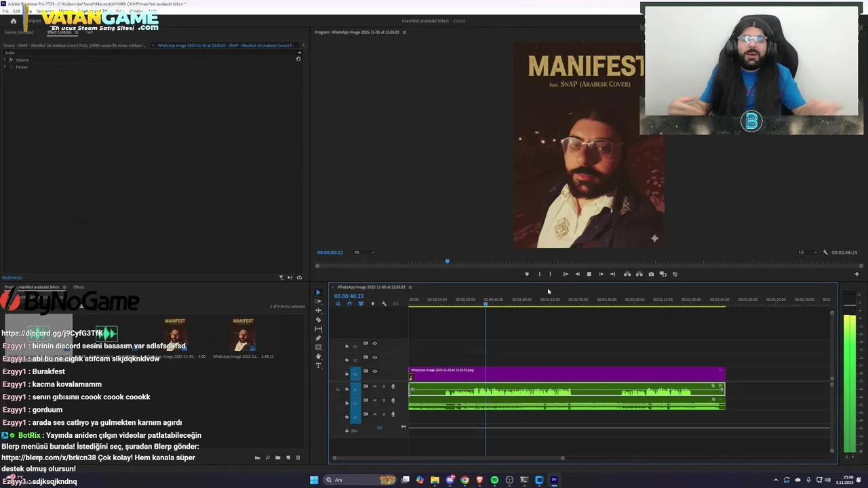This screenshot has width=868, height=488.
Task: Select the Selection tool in timeline toolbar
Action: (318, 293)
